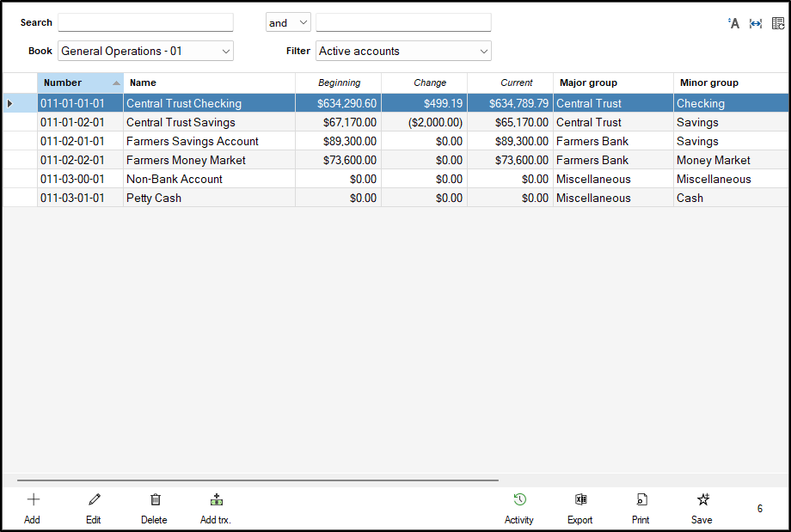Click the Print icon
Viewport: 791px width, 532px height.
coord(641,499)
